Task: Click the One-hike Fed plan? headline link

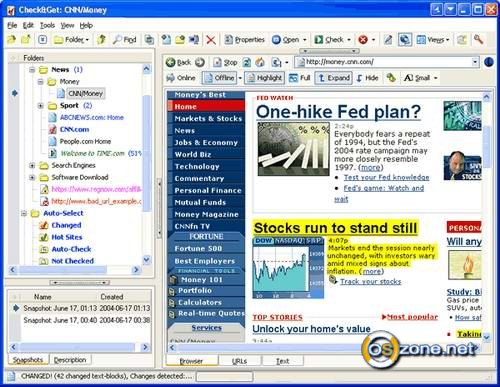Action: pos(338,111)
